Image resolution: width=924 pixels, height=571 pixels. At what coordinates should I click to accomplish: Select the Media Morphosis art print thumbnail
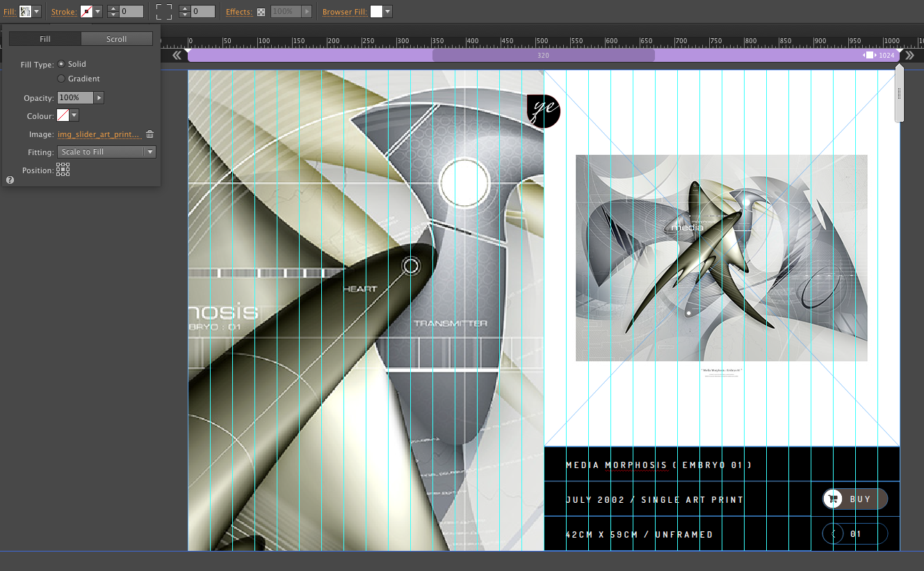(722, 257)
